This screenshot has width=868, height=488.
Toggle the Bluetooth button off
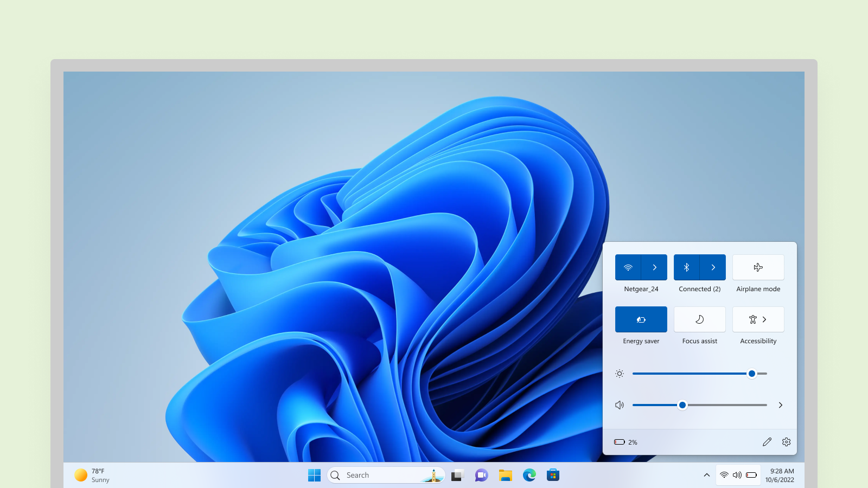pyautogui.click(x=687, y=267)
